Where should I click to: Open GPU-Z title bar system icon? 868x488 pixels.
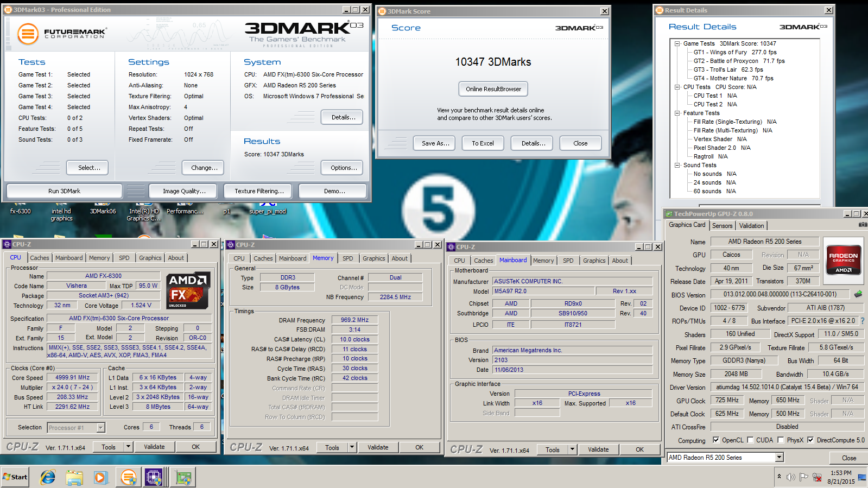(669, 214)
